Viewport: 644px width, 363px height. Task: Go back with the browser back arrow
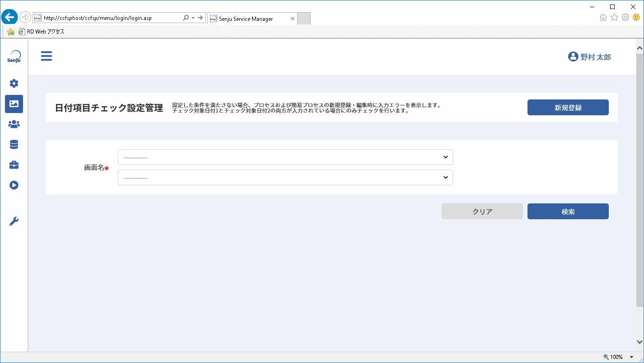[9, 18]
